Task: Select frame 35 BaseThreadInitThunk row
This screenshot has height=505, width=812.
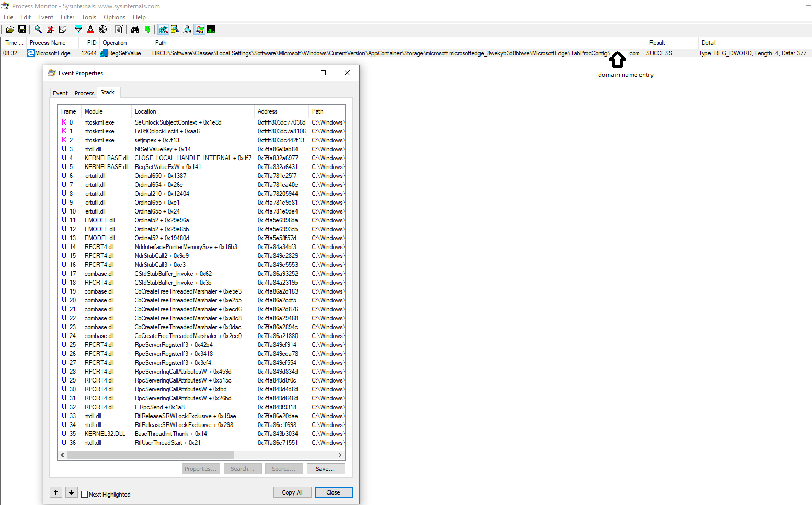Action: [201, 434]
